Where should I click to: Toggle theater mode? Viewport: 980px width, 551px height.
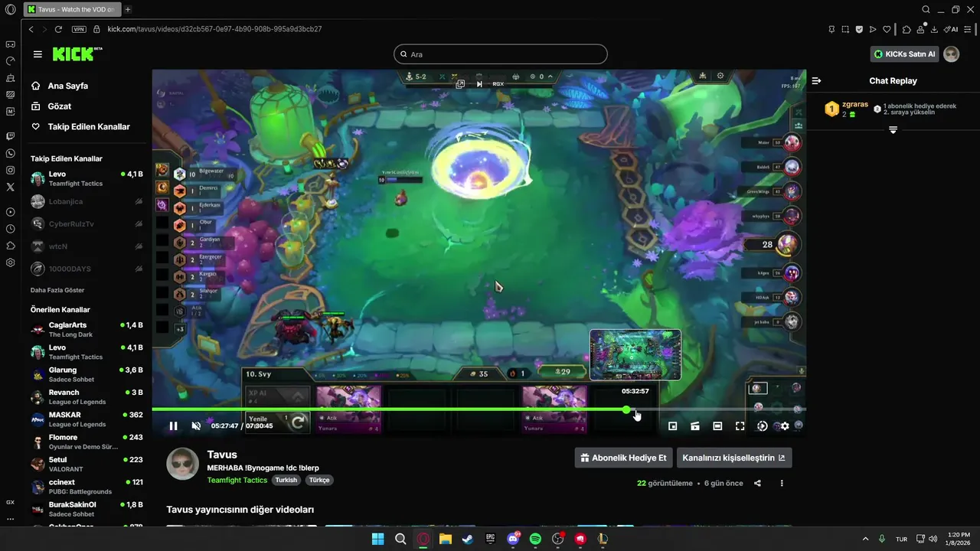point(717,426)
